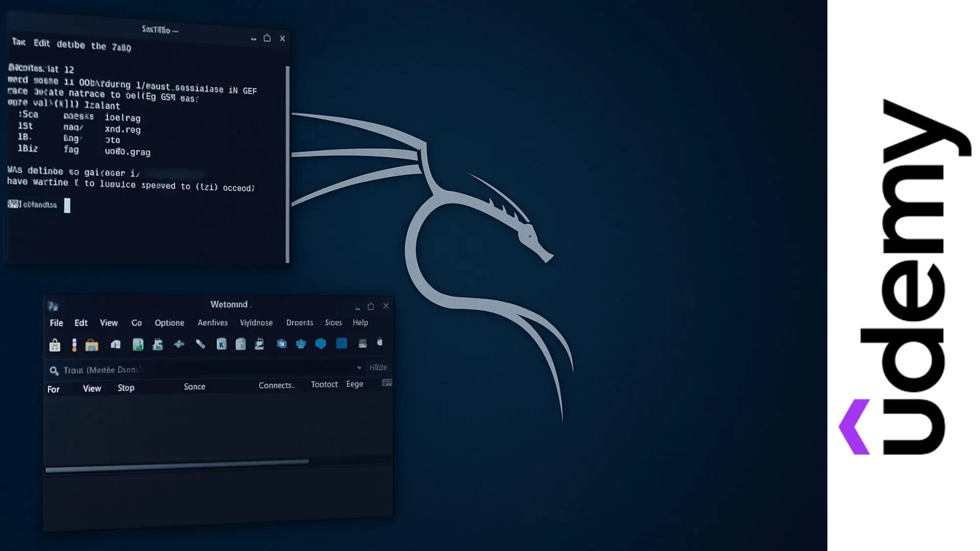Viewport: 980px width, 551px height.
Task: Open the Help menu
Action: pyautogui.click(x=360, y=322)
